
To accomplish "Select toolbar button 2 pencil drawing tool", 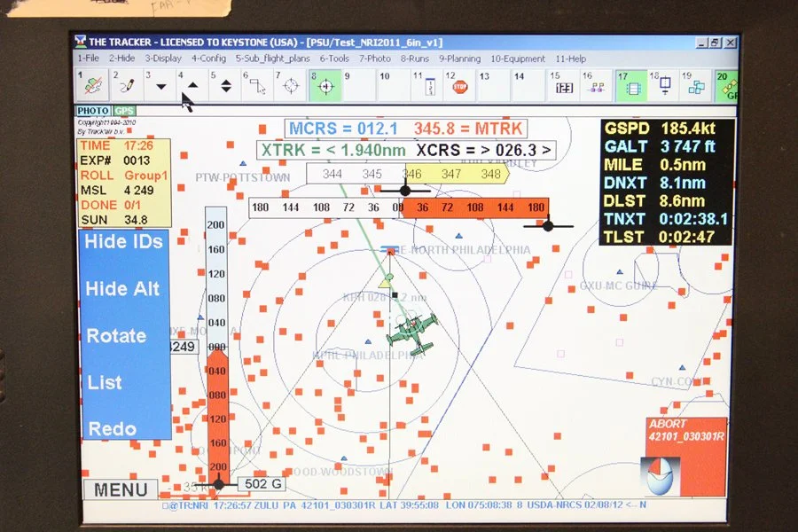I will click(x=126, y=84).
